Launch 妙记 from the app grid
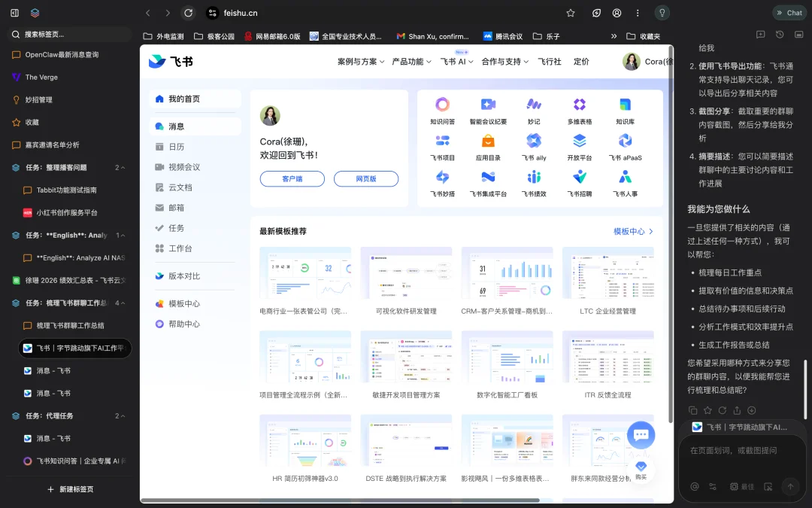The width and height of the screenshot is (812, 508). [x=534, y=105]
